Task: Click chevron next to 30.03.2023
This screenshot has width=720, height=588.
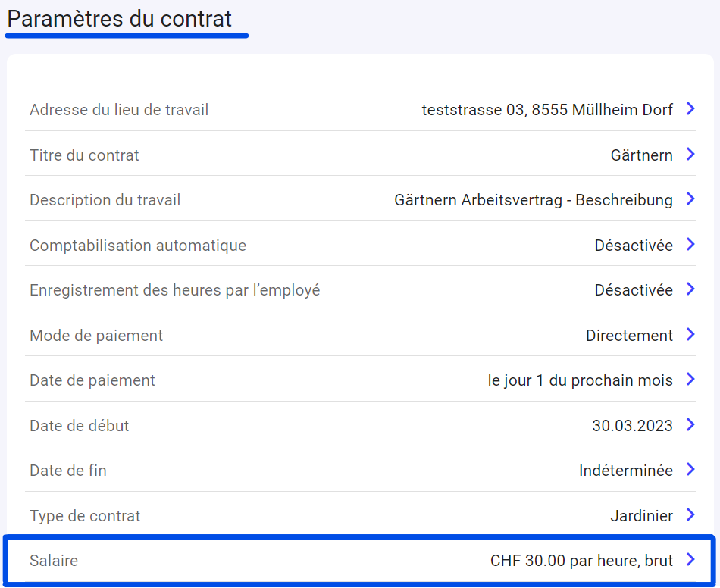Action: 690,425
